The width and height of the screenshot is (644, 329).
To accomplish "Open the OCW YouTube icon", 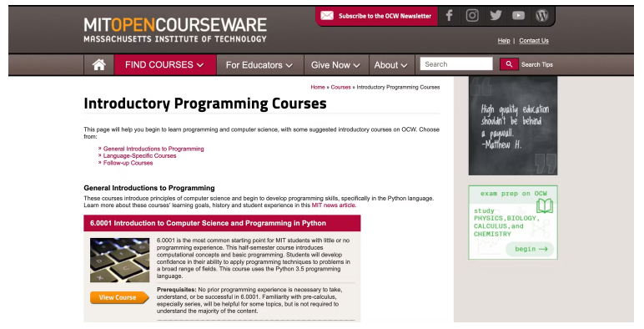I will point(518,16).
